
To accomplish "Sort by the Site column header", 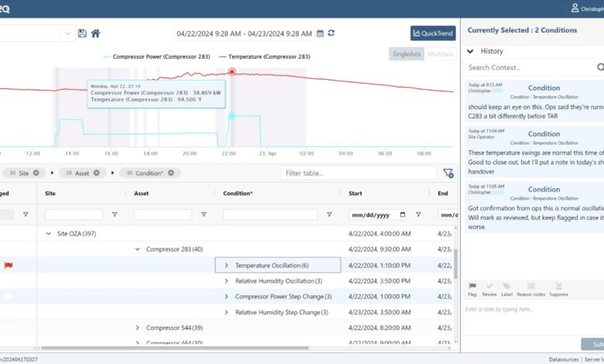I will (50, 194).
